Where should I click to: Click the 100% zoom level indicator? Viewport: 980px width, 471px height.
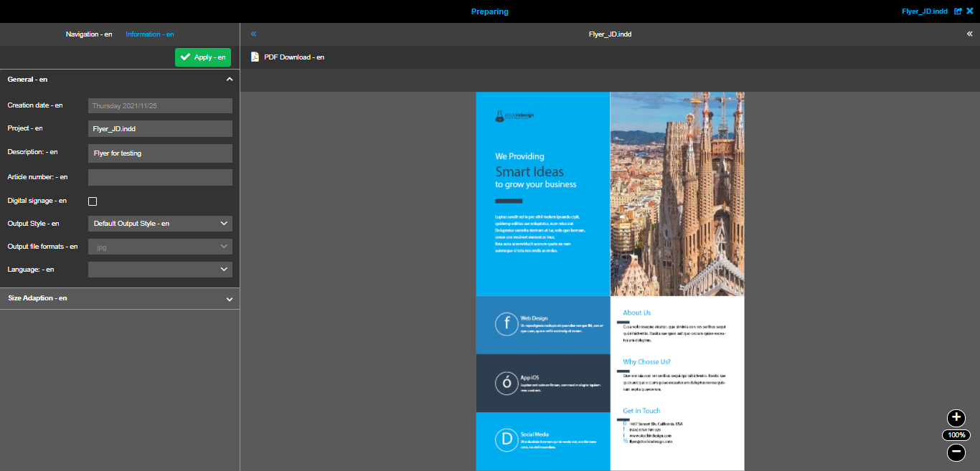pyautogui.click(x=956, y=435)
